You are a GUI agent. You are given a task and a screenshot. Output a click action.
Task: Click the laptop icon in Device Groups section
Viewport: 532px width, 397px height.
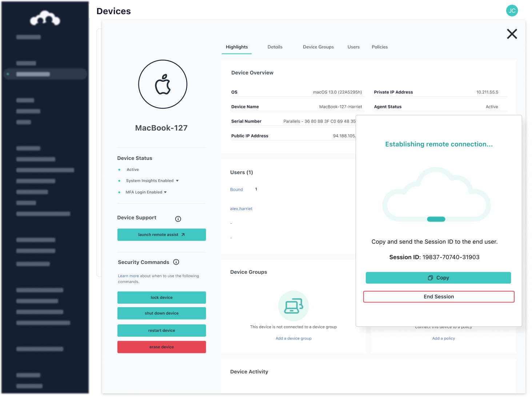(293, 306)
